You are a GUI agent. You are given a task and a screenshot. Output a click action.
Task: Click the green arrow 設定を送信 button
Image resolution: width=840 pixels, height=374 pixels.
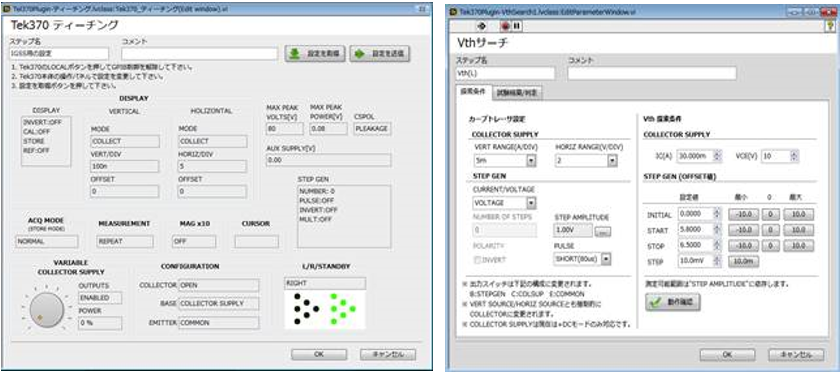point(380,54)
